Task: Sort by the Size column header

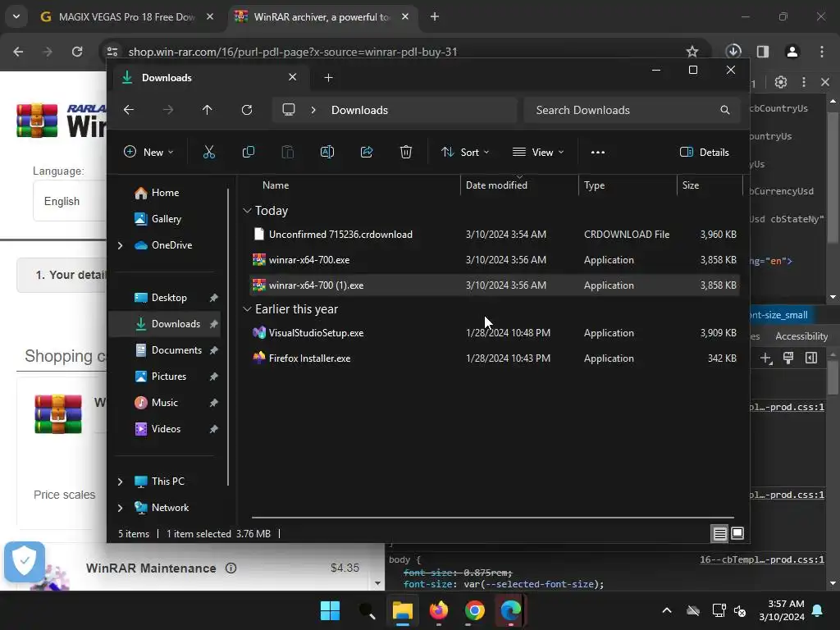Action: pos(691,185)
